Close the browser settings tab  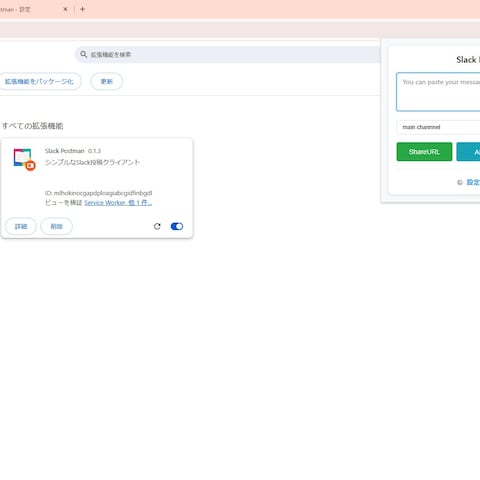tap(65, 9)
